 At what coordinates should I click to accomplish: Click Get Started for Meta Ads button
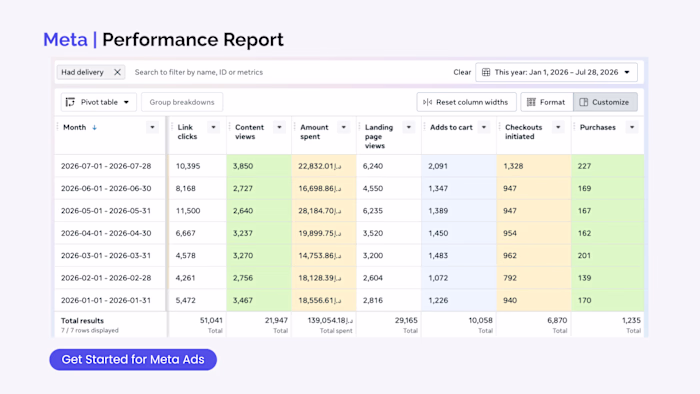(x=133, y=360)
